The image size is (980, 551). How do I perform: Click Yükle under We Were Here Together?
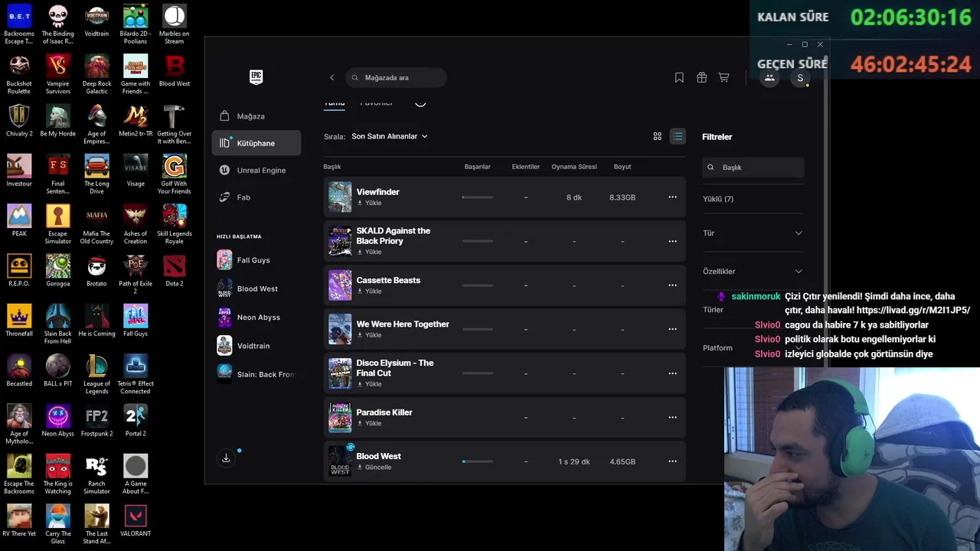369,335
